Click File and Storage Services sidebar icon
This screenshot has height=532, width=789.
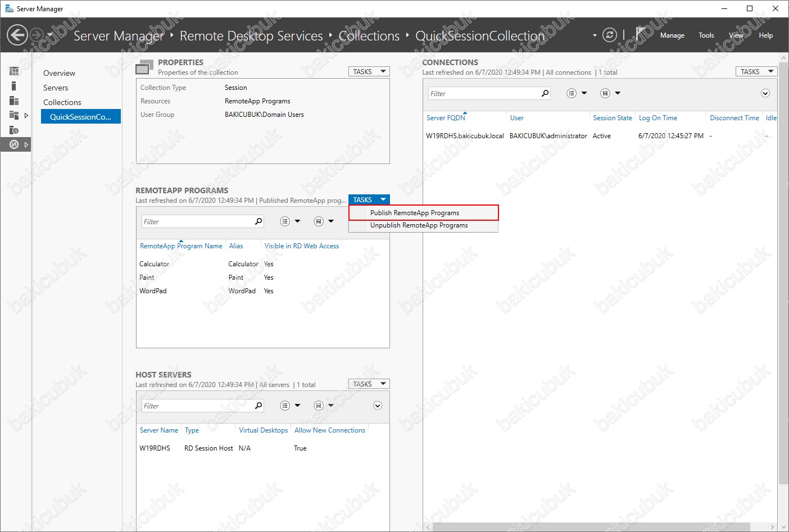pos(14,115)
